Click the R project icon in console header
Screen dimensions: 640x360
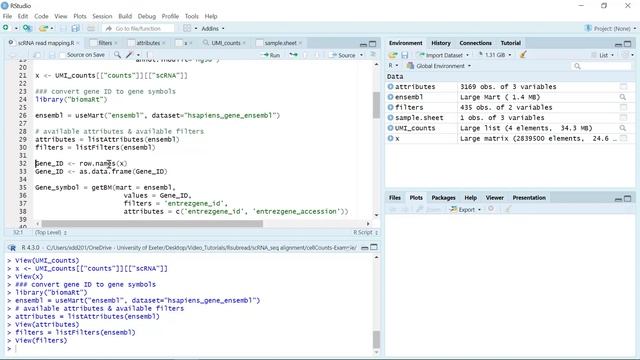(x=12, y=248)
